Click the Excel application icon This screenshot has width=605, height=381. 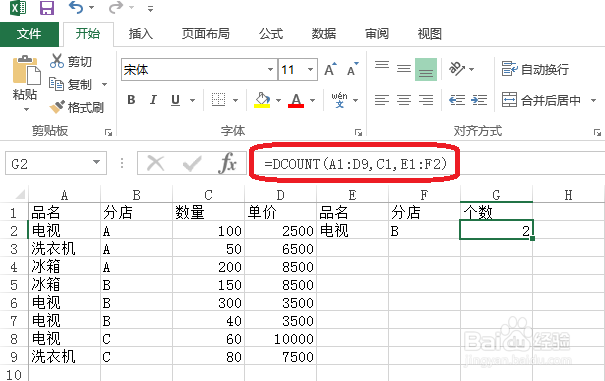click(x=18, y=8)
